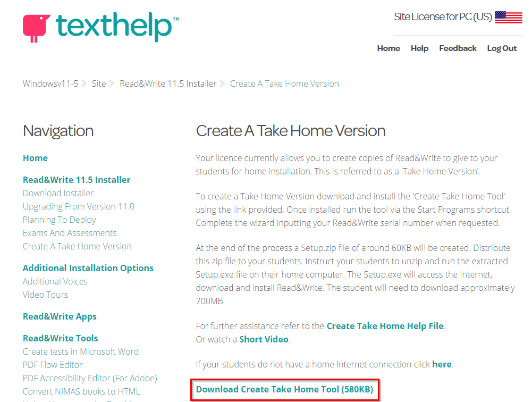Go to Read&Write 11.5 Installer breadcrumb
Viewport: 532px width, 402px height.
168,83
